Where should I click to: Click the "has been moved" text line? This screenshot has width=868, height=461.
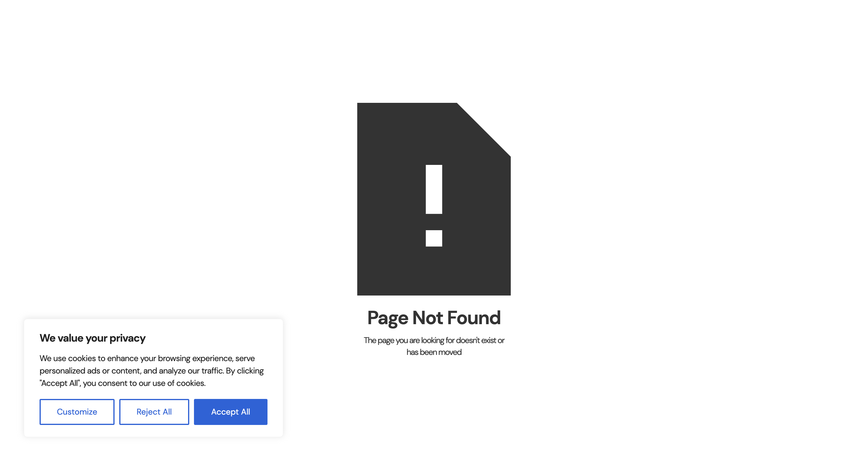tap(434, 352)
